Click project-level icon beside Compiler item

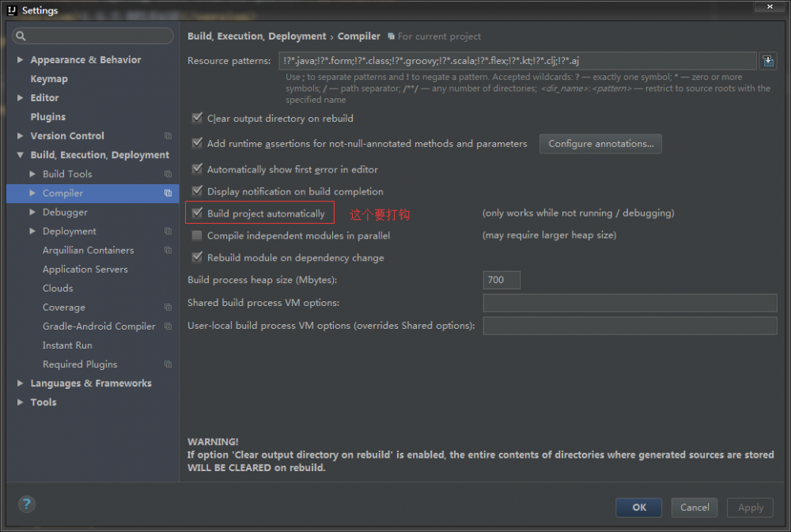168,193
